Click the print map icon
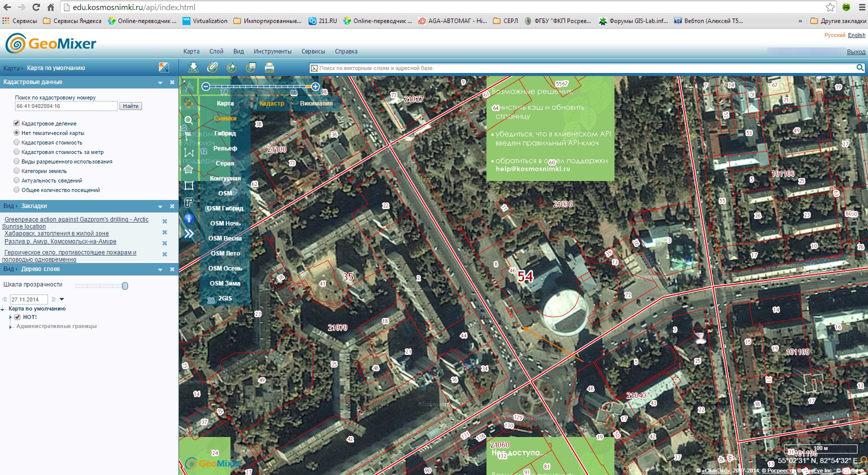 (x=269, y=67)
